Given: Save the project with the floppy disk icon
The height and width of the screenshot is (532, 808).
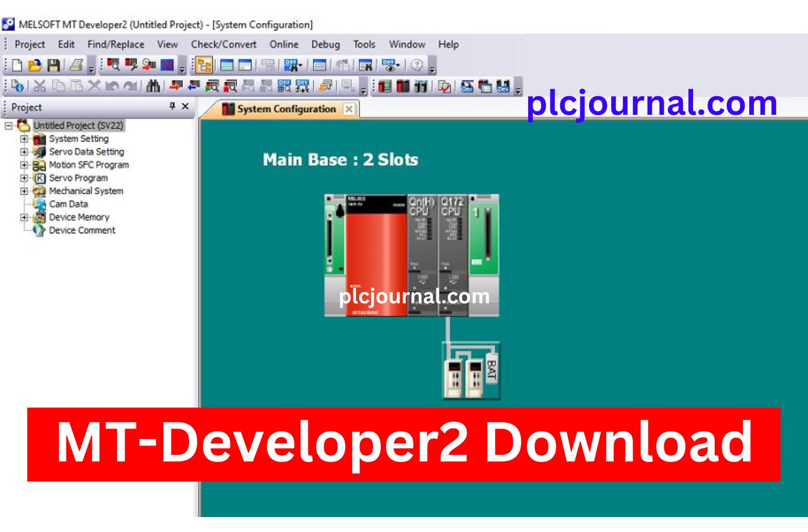Looking at the screenshot, I should [x=54, y=65].
